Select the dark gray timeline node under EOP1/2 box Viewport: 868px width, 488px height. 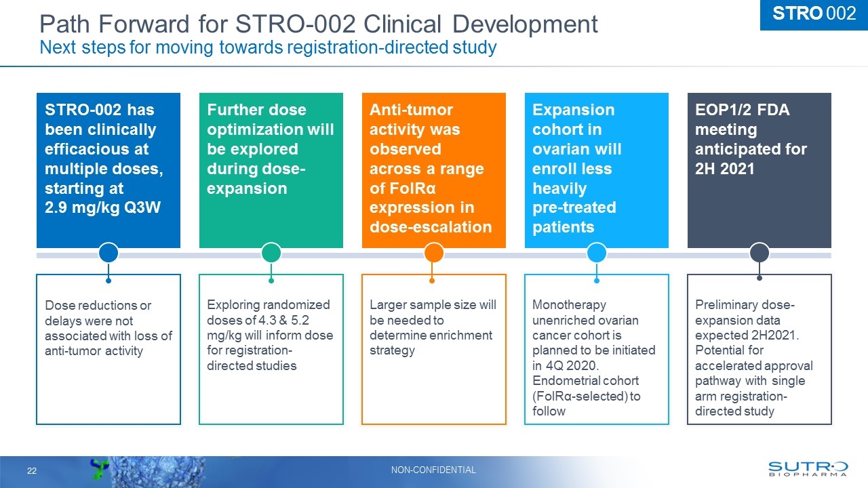pos(759,252)
